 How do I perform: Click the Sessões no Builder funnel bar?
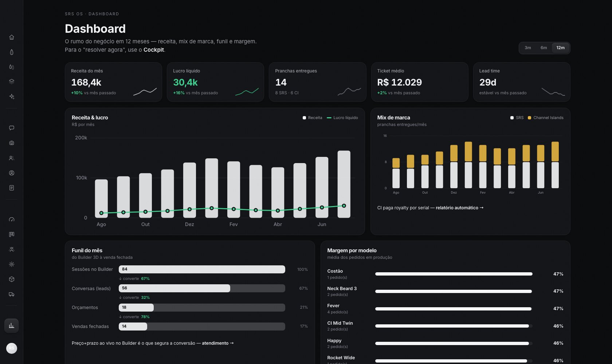[202, 269]
